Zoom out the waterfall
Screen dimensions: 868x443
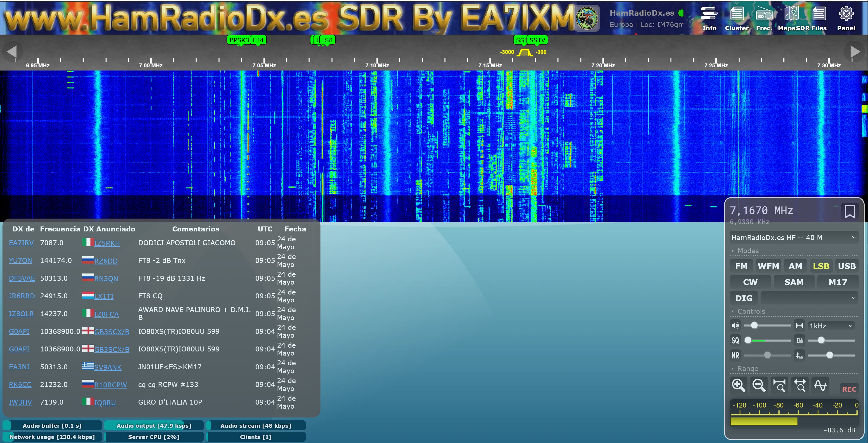point(759,385)
